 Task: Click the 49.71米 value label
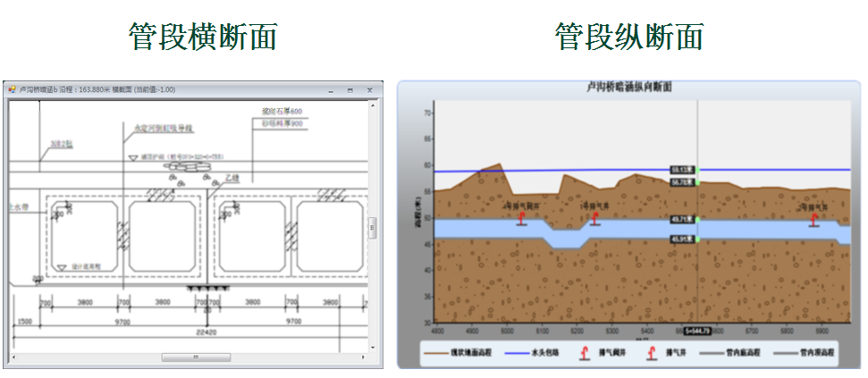[683, 219]
